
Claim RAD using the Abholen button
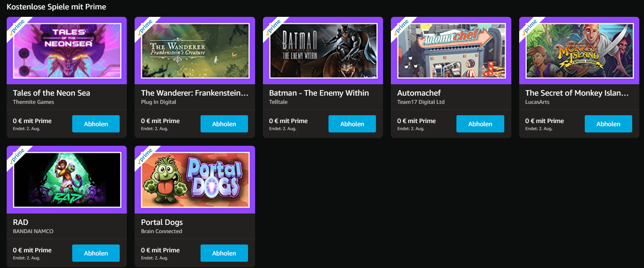96,253
